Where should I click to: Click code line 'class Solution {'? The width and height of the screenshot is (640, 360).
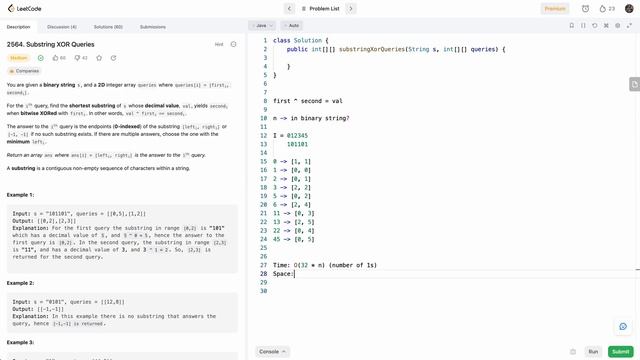pyautogui.click(x=300, y=40)
